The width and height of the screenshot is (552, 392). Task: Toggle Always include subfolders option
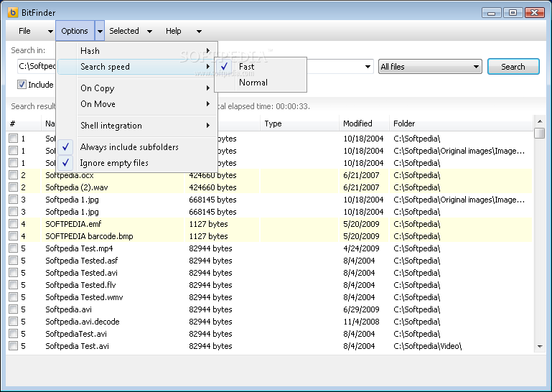pyautogui.click(x=137, y=147)
